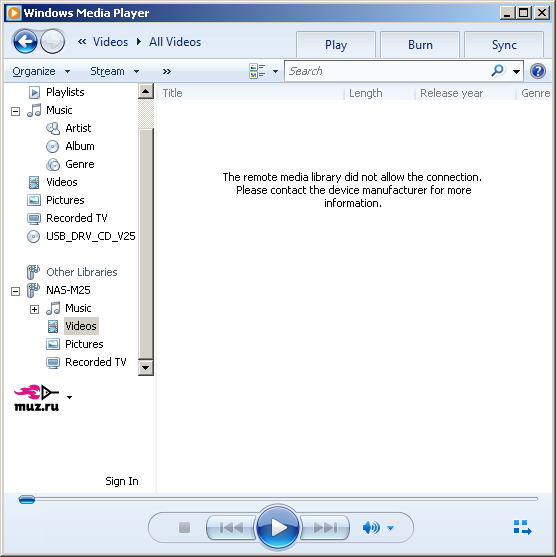Click the search magnifier icon
Screen dimensions: 556x557
click(x=498, y=71)
